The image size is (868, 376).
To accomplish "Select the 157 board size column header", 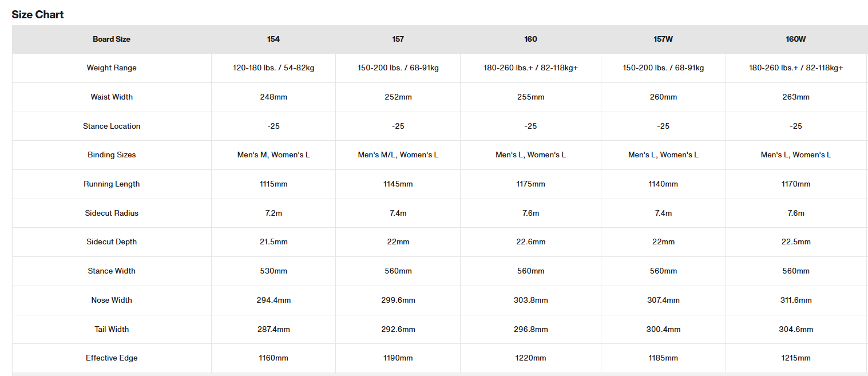I will [398, 39].
